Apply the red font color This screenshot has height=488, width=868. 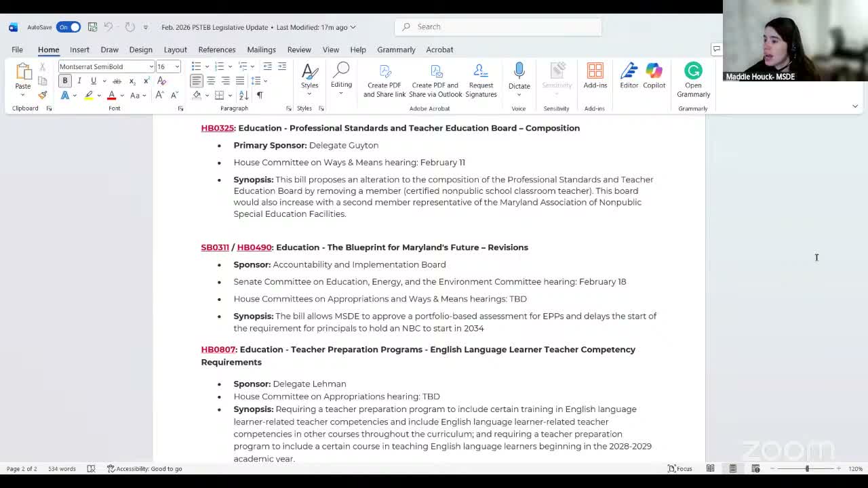coord(112,95)
